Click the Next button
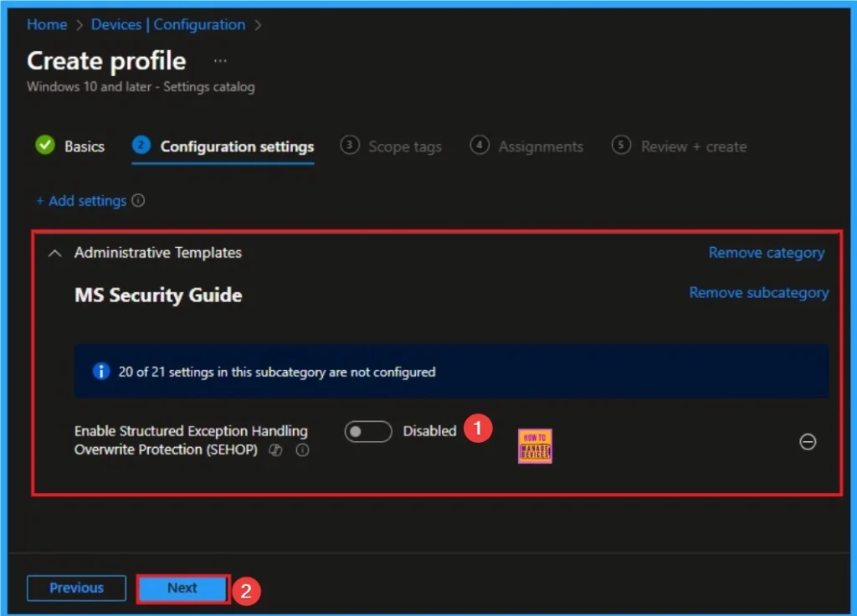 (x=182, y=588)
